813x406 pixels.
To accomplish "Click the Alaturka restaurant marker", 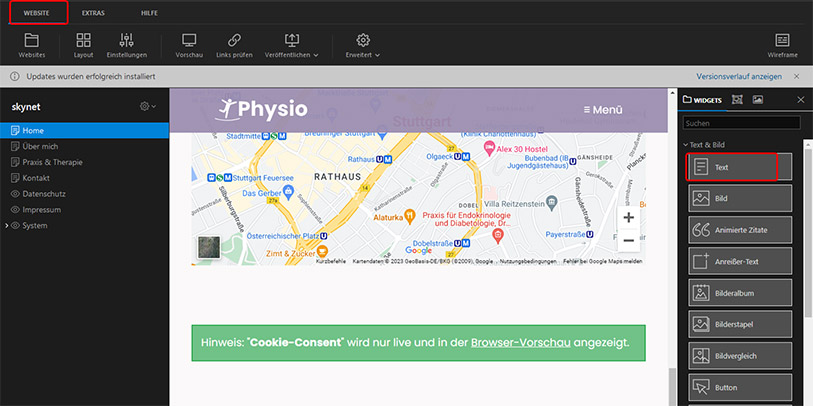I will click(x=410, y=217).
